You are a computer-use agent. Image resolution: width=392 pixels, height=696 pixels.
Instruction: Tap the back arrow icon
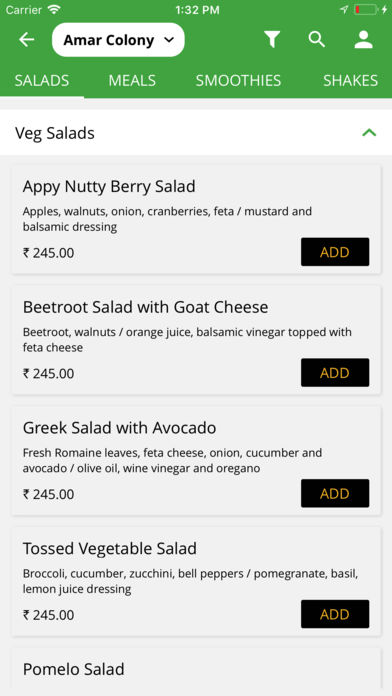26,40
